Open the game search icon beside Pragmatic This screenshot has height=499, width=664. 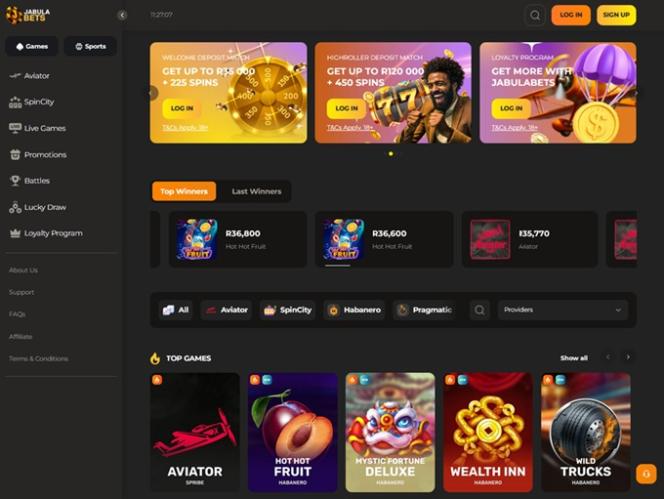click(479, 310)
